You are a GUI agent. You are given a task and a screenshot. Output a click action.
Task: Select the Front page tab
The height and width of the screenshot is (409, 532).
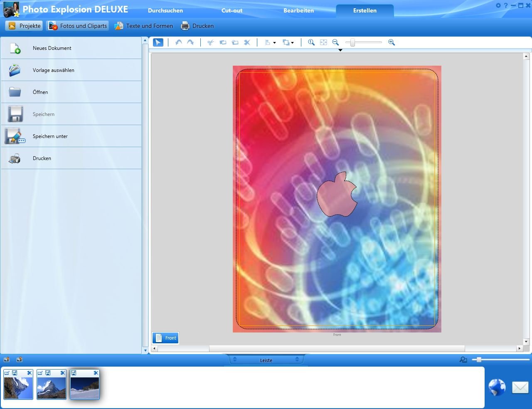point(165,338)
